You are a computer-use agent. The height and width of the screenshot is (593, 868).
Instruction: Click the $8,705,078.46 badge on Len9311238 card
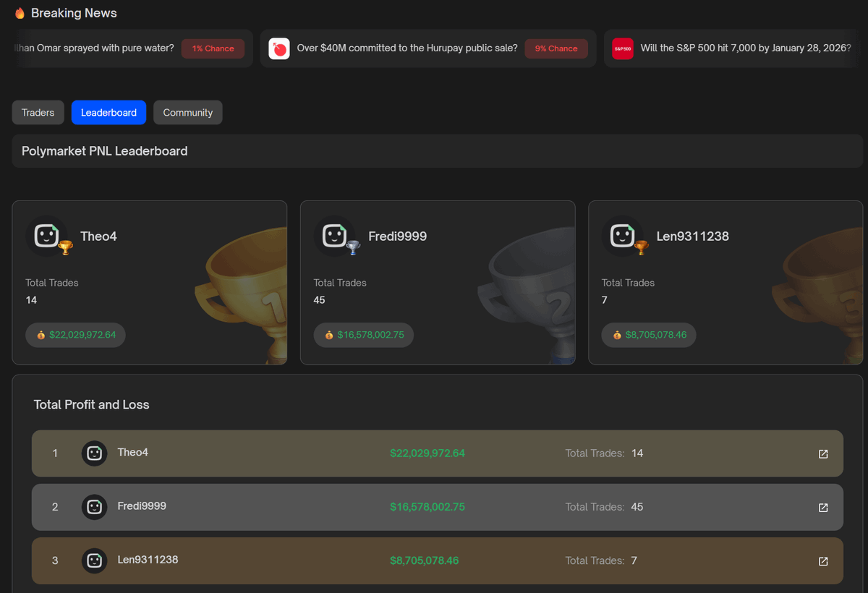tap(649, 335)
